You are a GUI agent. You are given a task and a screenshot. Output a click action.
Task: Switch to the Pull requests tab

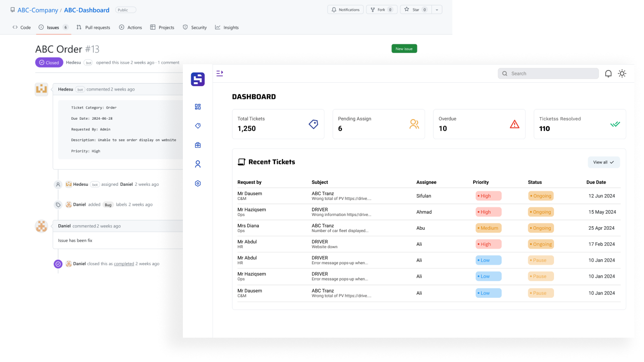tap(93, 28)
